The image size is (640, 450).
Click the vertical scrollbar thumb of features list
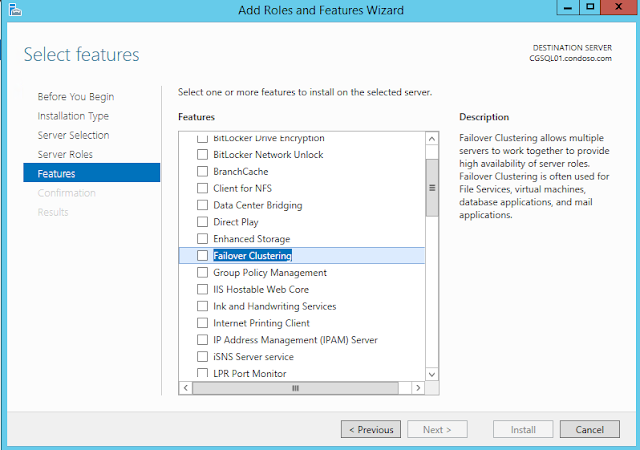tap(432, 187)
